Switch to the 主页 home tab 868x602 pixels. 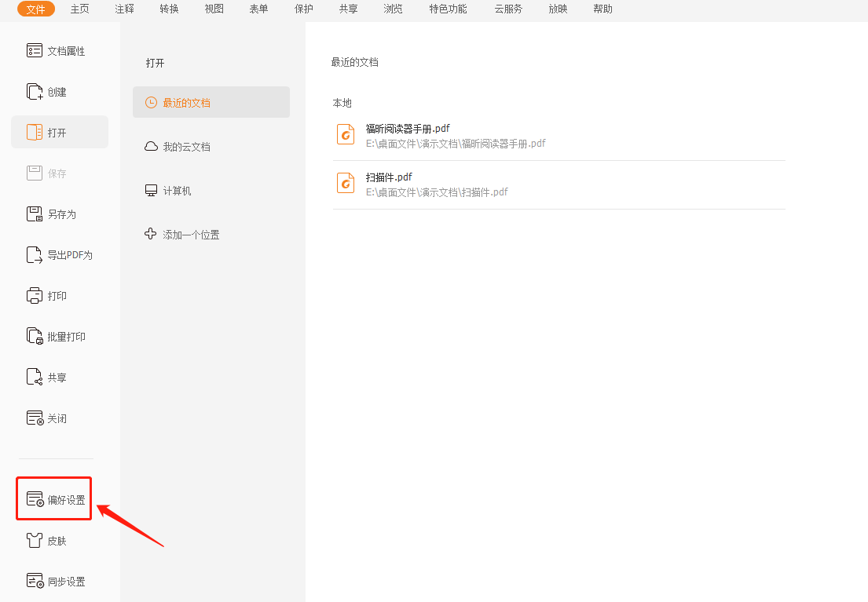click(x=79, y=9)
